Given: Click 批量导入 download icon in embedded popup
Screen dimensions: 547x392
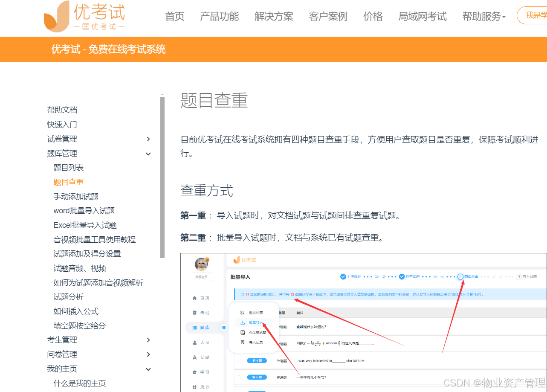Looking at the screenshot, I should 243,322.
